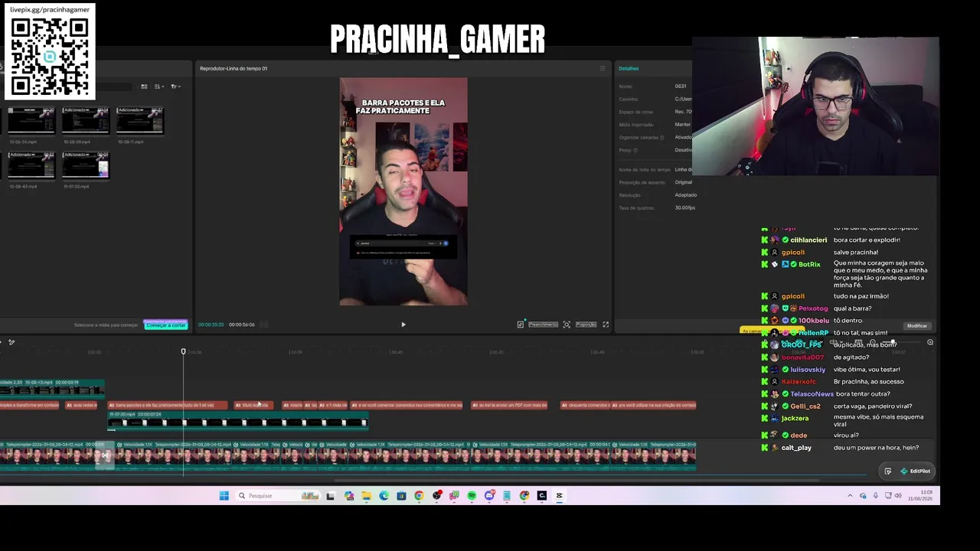Select the 'pra você utilizar' caption clip
Screen dimensions: 980x551
(x=654, y=405)
